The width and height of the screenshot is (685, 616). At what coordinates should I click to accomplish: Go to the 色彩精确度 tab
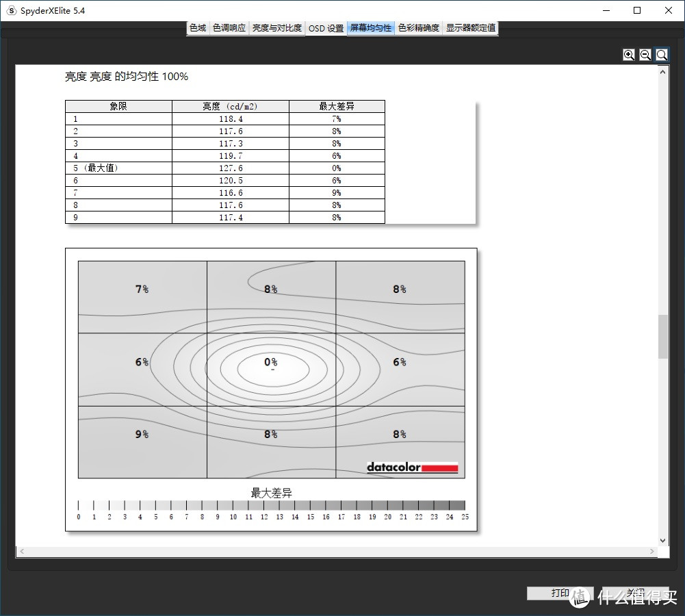point(419,28)
